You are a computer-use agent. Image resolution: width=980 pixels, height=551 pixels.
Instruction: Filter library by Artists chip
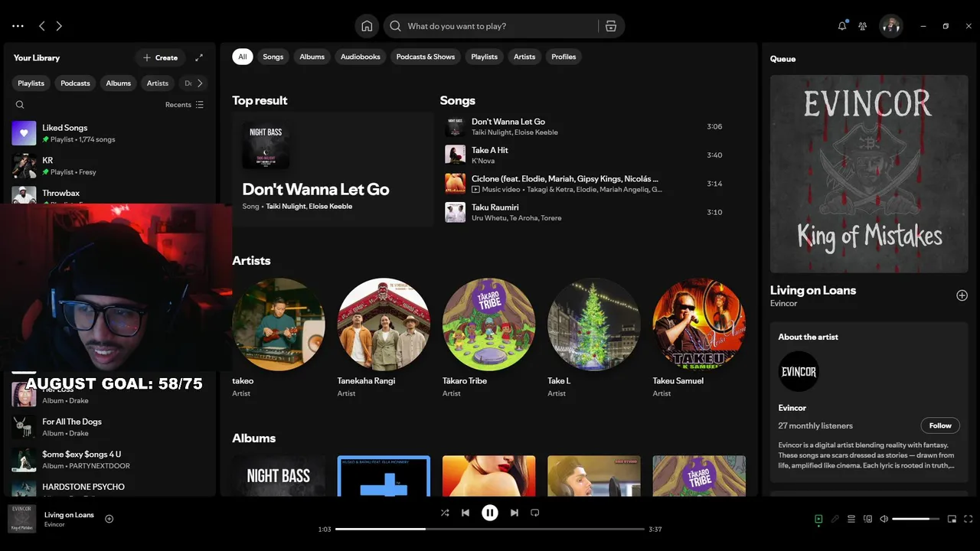[158, 83]
